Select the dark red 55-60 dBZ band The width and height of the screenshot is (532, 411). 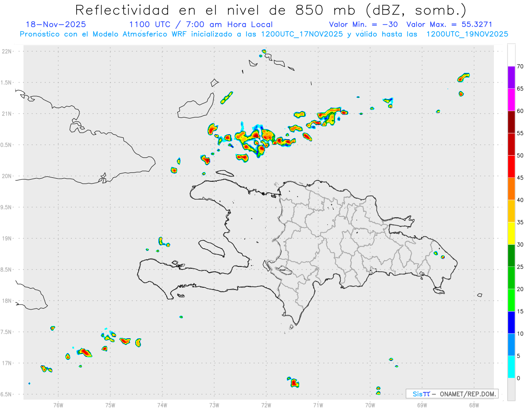point(511,122)
